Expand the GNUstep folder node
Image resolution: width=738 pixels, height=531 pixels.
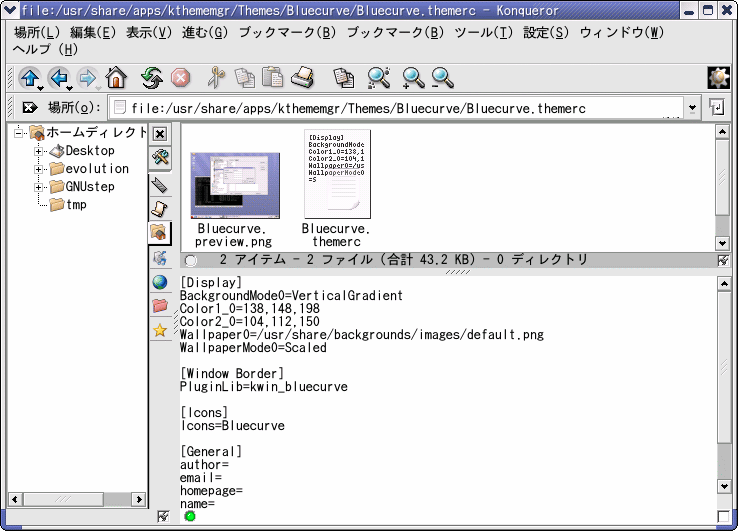pos(39,187)
